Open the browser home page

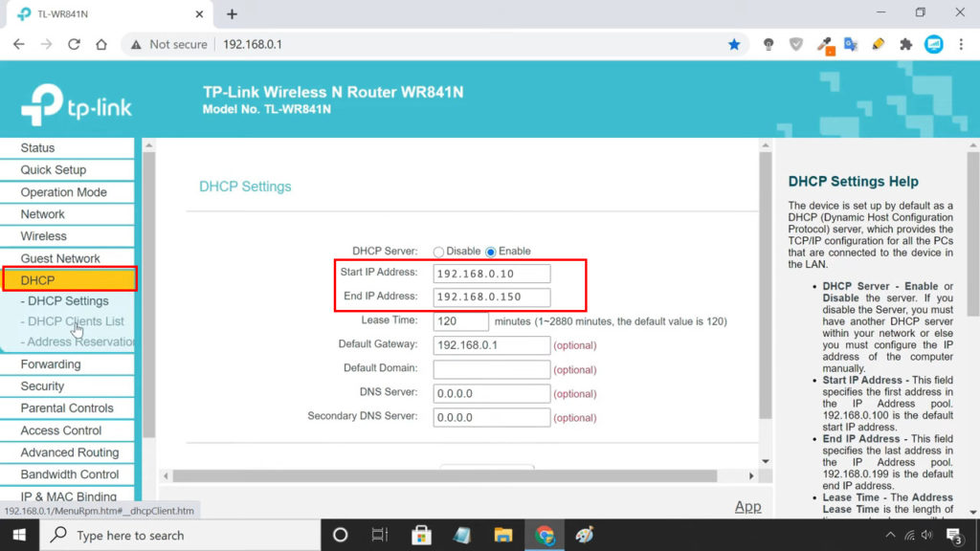pyautogui.click(x=101, y=44)
